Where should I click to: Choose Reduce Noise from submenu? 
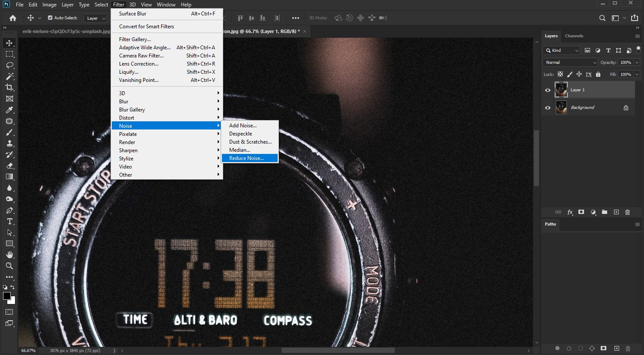[250, 158]
